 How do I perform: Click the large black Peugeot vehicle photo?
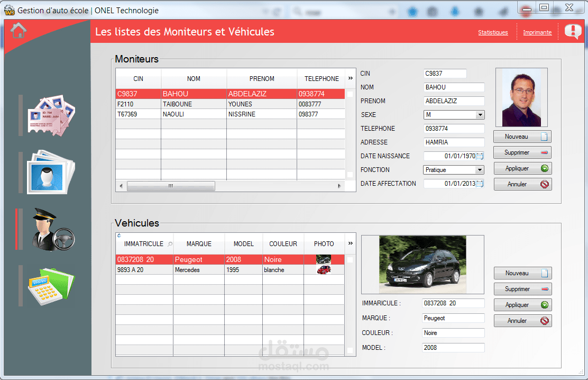[x=422, y=264]
